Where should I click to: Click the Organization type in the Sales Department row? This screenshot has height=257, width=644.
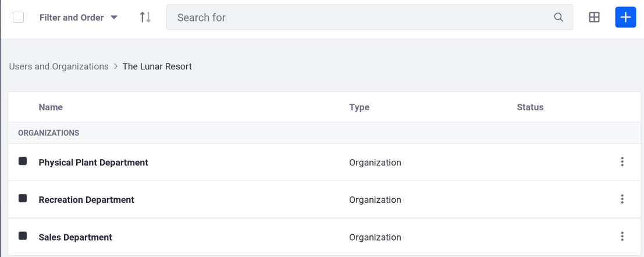click(x=375, y=237)
